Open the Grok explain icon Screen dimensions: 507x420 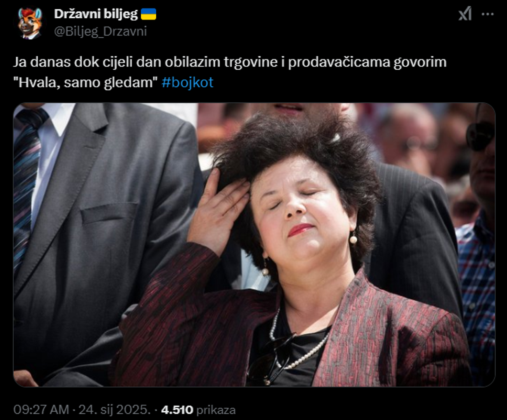[x=465, y=14]
